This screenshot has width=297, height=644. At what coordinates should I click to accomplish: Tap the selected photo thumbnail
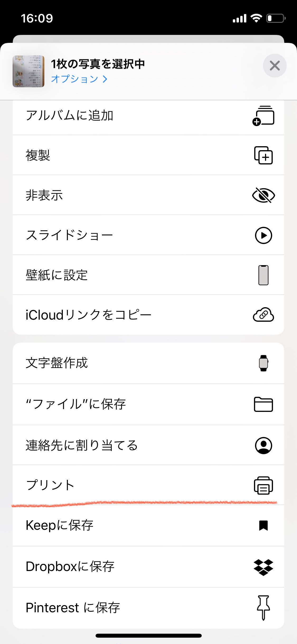[29, 71]
